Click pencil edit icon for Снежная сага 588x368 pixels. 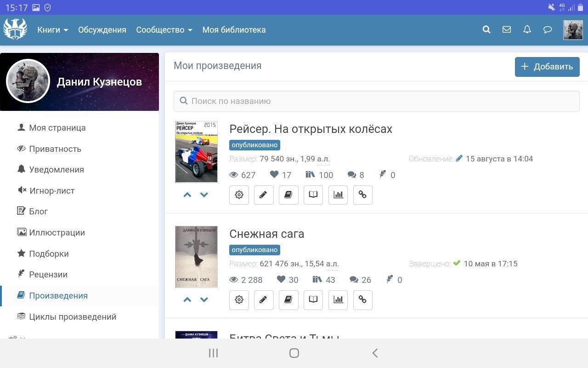264,300
